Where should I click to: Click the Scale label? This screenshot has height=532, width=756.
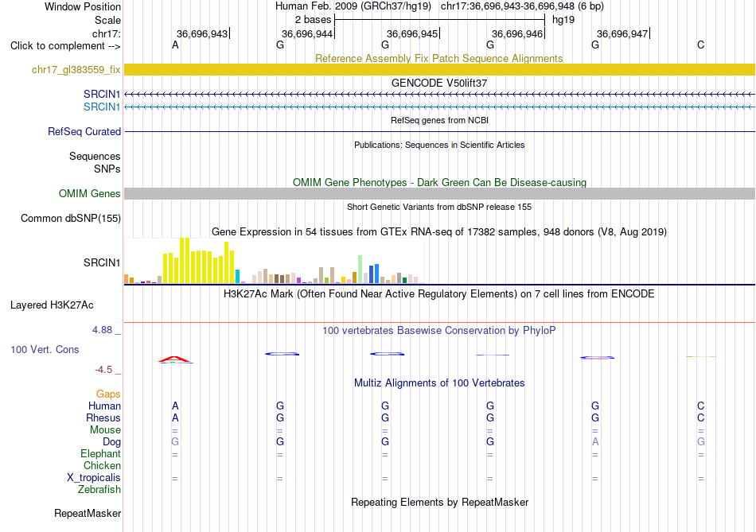[x=107, y=20]
